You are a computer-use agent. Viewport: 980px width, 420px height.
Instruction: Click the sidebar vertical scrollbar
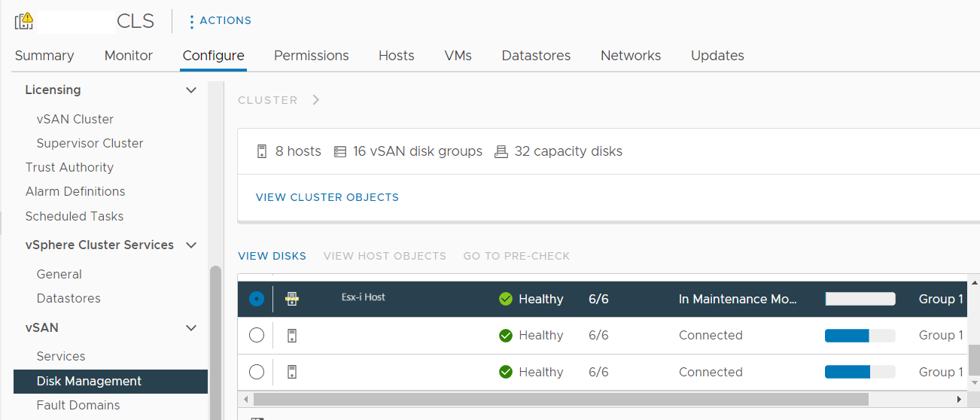(x=215, y=342)
